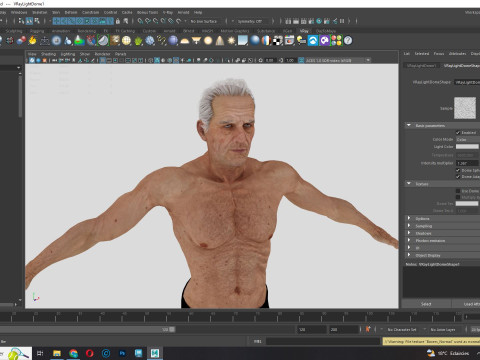480x360 pixels.
Task: Expand the Sampling section
Action: pos(409,226)
